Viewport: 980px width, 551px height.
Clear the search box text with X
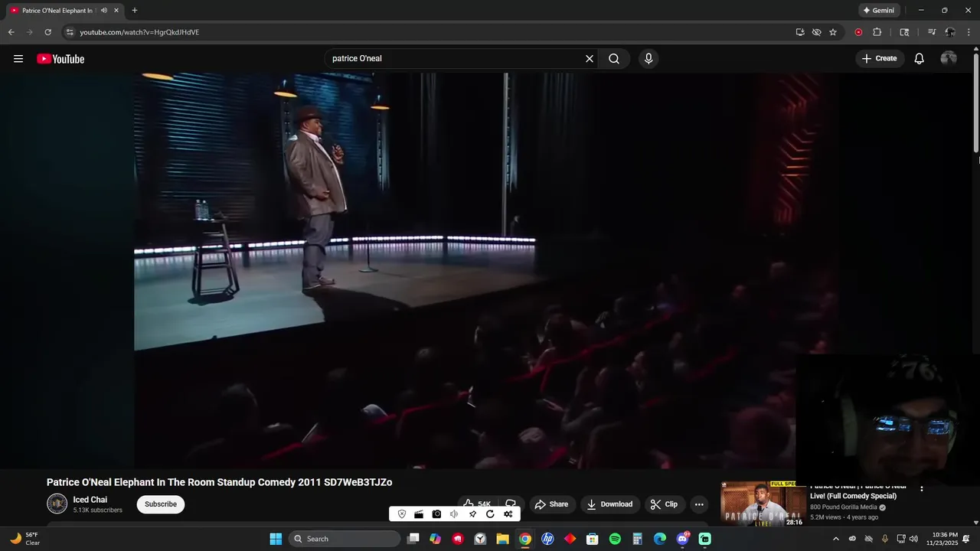click(590, 59)
